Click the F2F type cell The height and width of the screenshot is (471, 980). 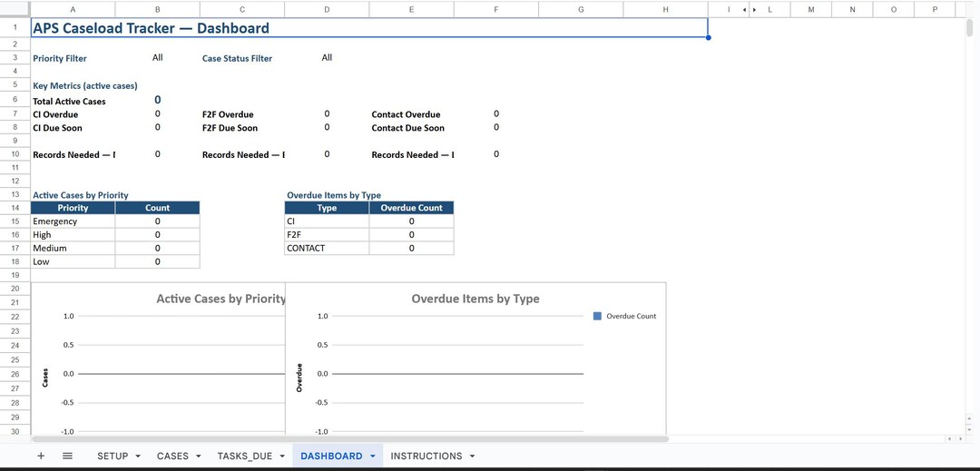327,235
